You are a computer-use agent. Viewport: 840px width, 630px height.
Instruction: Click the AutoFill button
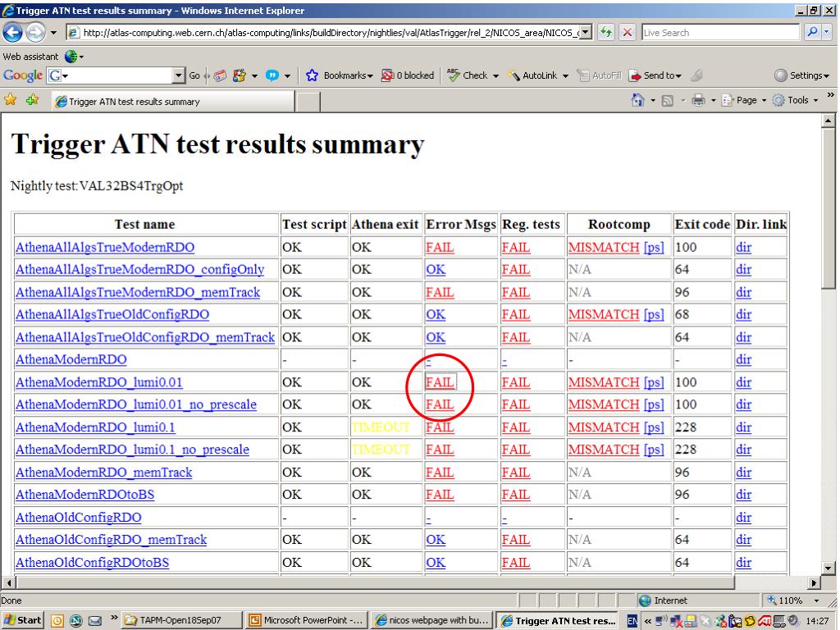point(600,75)
